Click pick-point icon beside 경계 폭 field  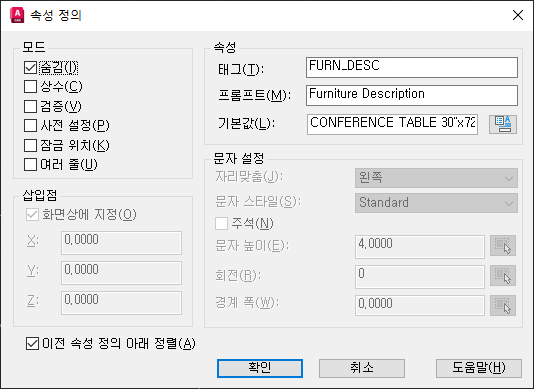click(x=503, y=306)
